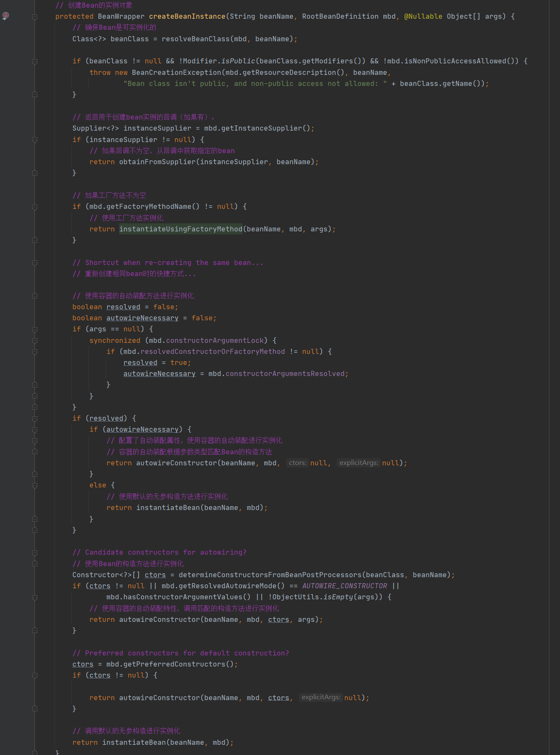Fold the 'if (instanceSupplier != null)' block
Viewport: 560px width, 755px height.
(35, 140)
